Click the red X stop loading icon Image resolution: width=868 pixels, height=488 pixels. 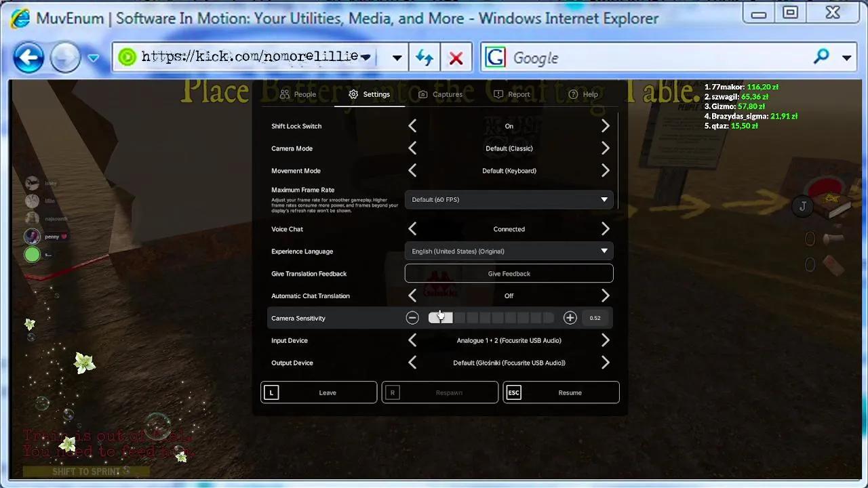tap(456, 58)
